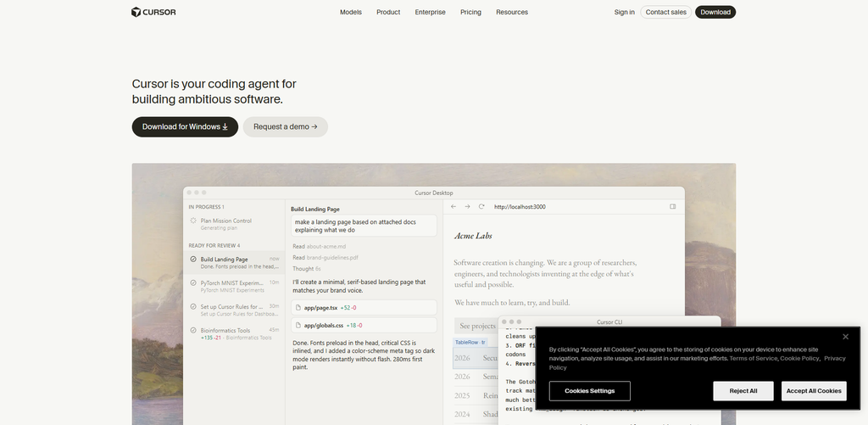Click the TableRow tr inspector tag
The image size is (868, 425).
coord(470,343)
